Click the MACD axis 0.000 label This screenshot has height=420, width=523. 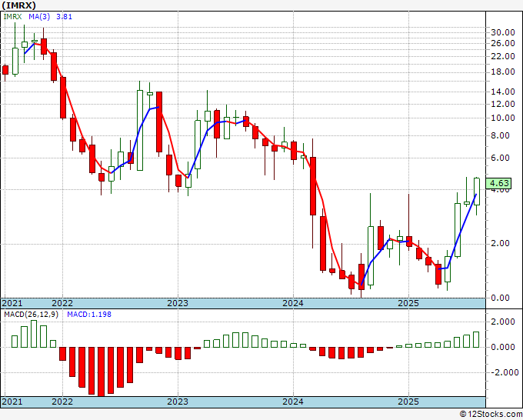[503, 347]
